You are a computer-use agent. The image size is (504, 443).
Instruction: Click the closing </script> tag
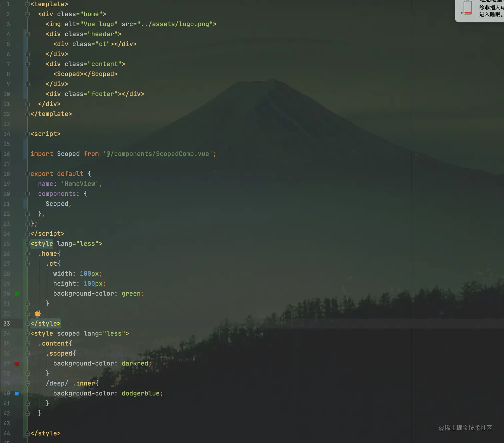pyautogui.click(x=47, y=234)
